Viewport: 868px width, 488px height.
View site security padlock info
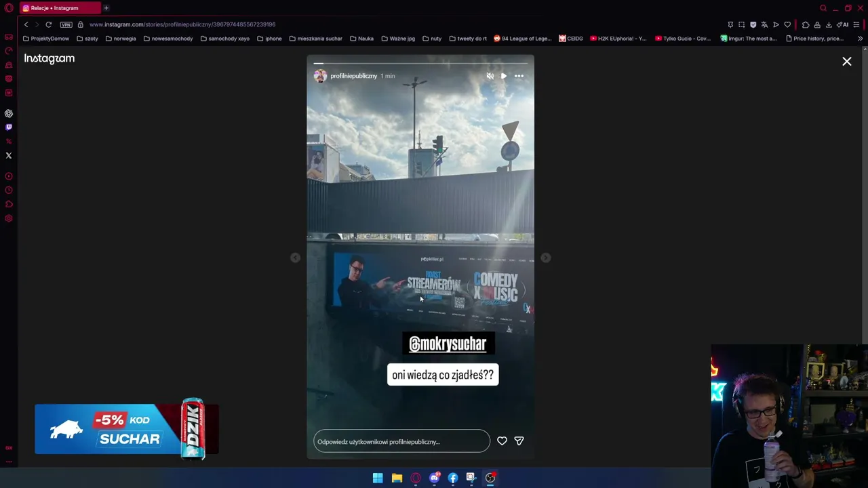(80, 24)
